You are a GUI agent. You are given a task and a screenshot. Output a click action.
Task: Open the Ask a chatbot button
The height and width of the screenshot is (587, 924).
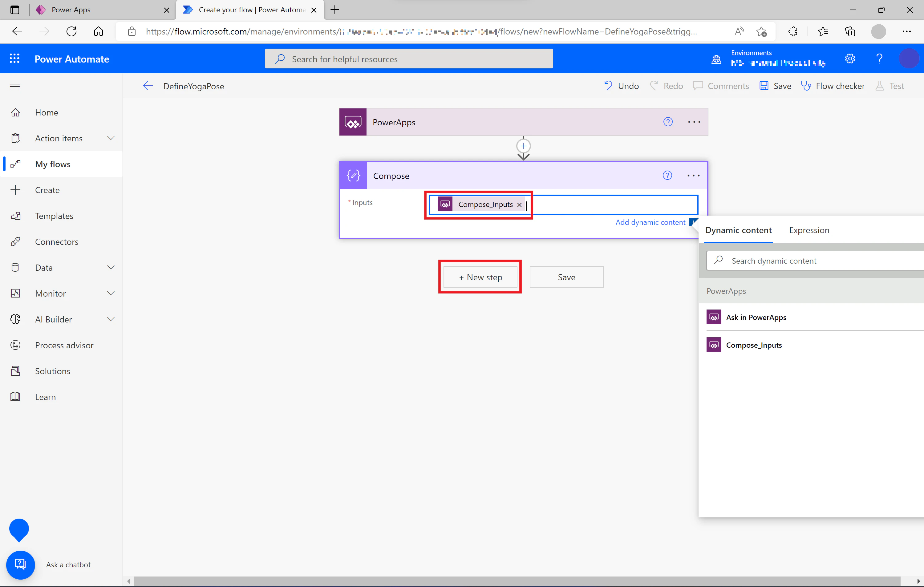(x=20, y=565)
